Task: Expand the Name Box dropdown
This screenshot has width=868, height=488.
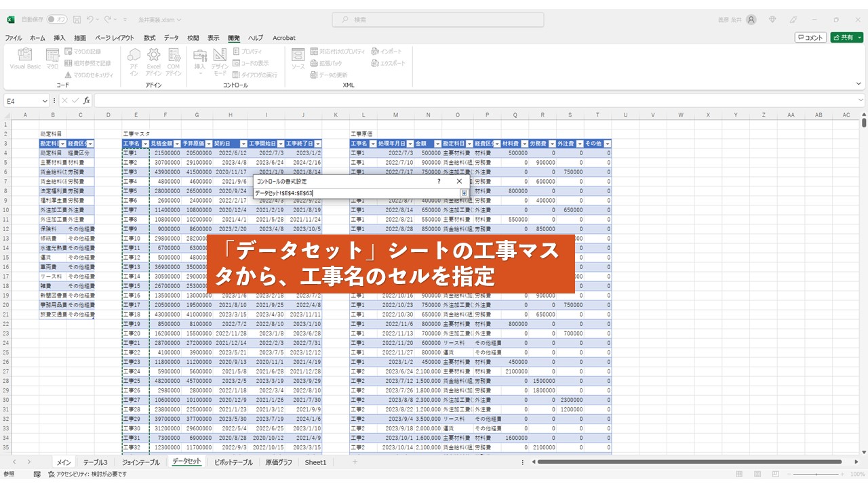Action: click(x=45, y=101)
